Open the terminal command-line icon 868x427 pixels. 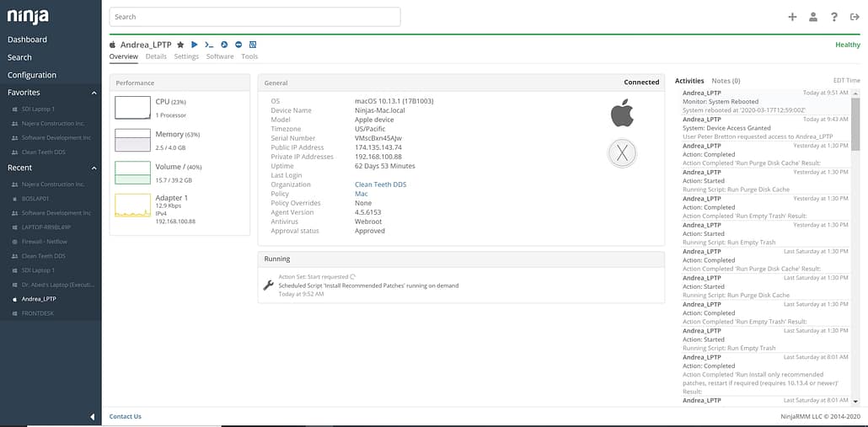click(x=208, y=45)
